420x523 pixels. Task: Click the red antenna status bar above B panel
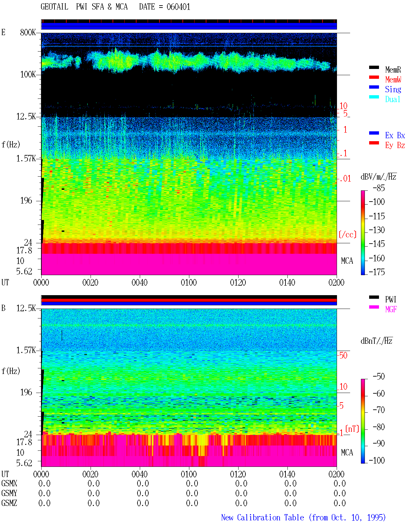coord(189,300)
